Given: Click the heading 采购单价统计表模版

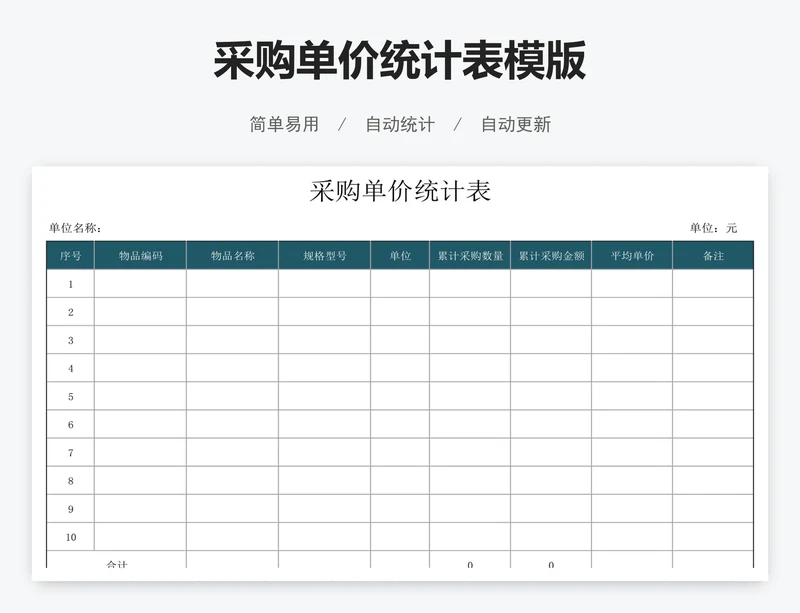Looking at the screenshot, I should (x=399, y=61).
